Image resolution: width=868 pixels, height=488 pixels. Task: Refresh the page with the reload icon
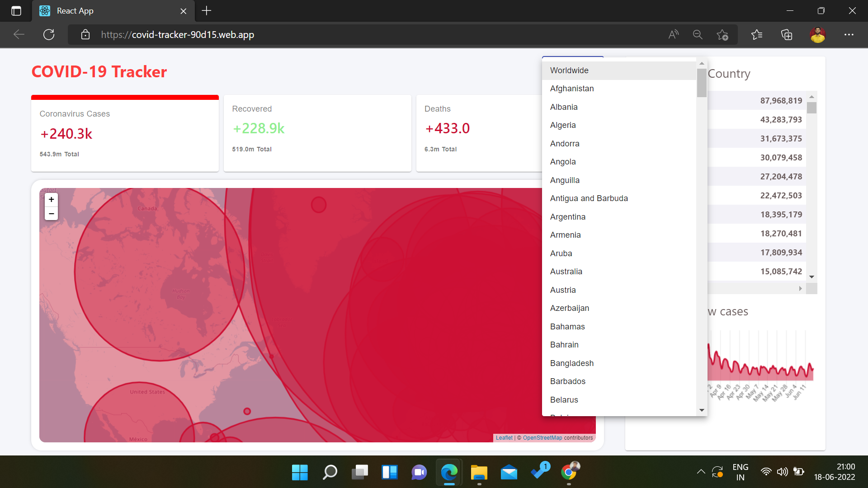pyautogui.click(x=49, y=35)
